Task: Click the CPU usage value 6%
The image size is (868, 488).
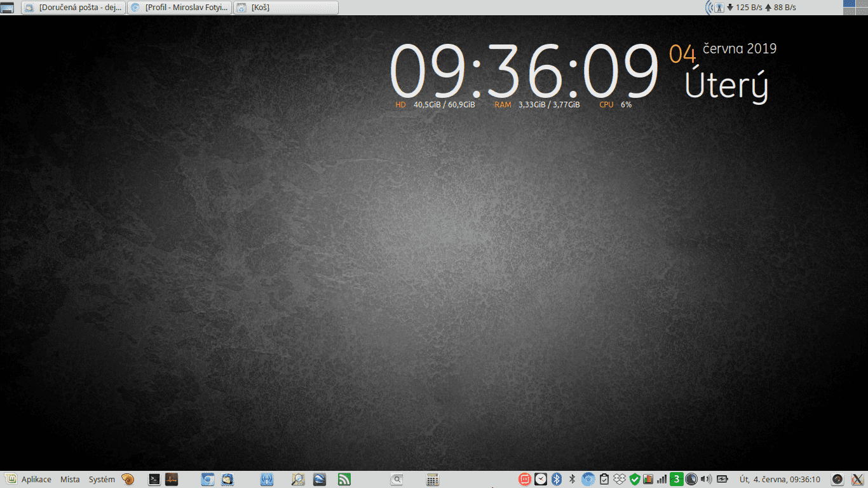Action: tap(627, 105)
